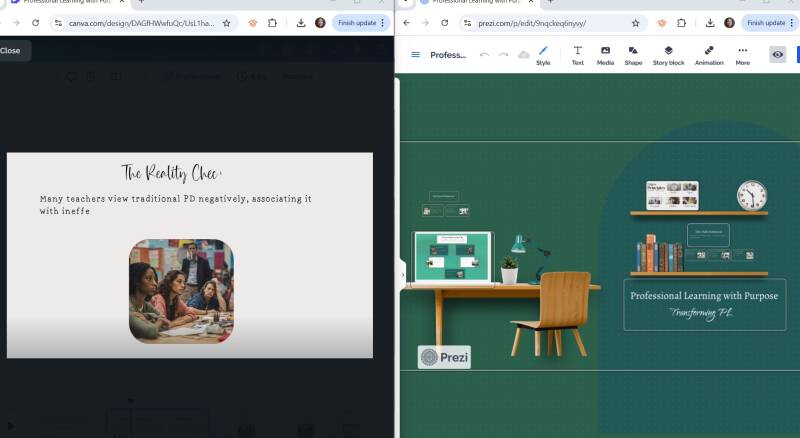Open profile avatar in Canva browser window

click(x=320, y=23)
